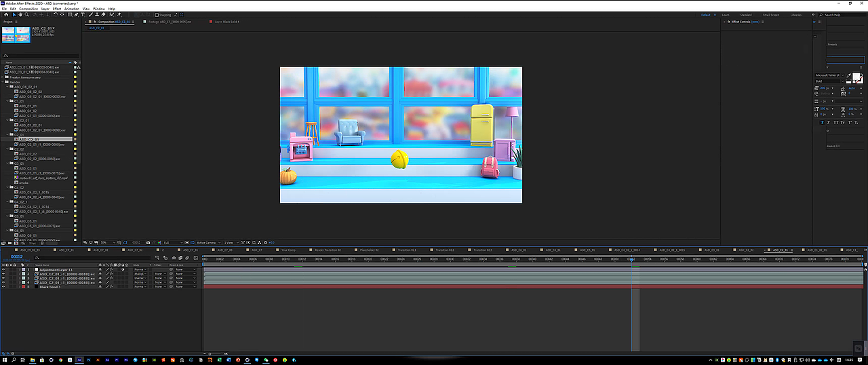Open the Layer menu
The width and height of the screenshot is (868, 365).
[x=45, y=9]
